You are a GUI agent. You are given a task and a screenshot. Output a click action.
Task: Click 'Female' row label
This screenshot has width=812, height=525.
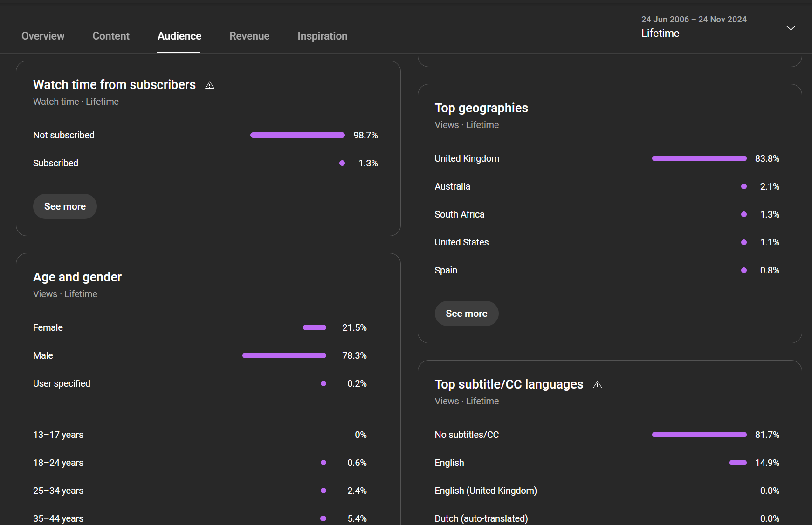[48, 327]
